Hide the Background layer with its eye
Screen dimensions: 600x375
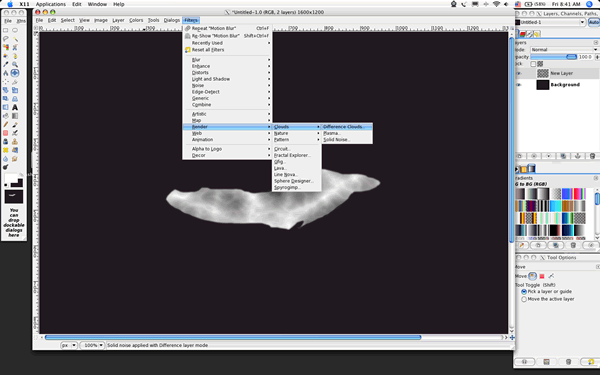[x=519, y=85]
